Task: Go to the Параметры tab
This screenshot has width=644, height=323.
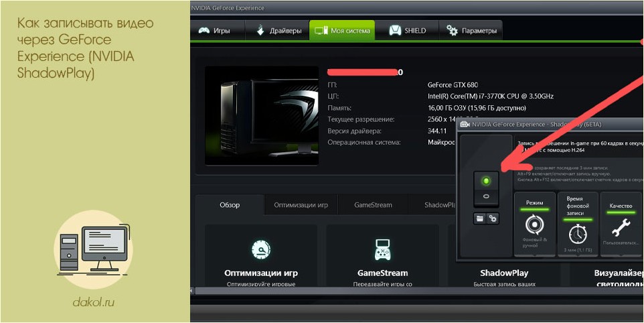Action: pos(471,30)
